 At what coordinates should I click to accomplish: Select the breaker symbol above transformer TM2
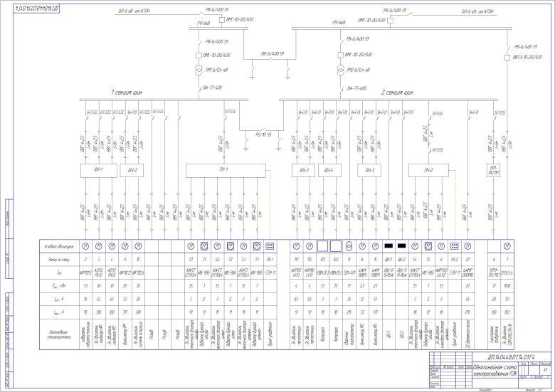point(342,55)
